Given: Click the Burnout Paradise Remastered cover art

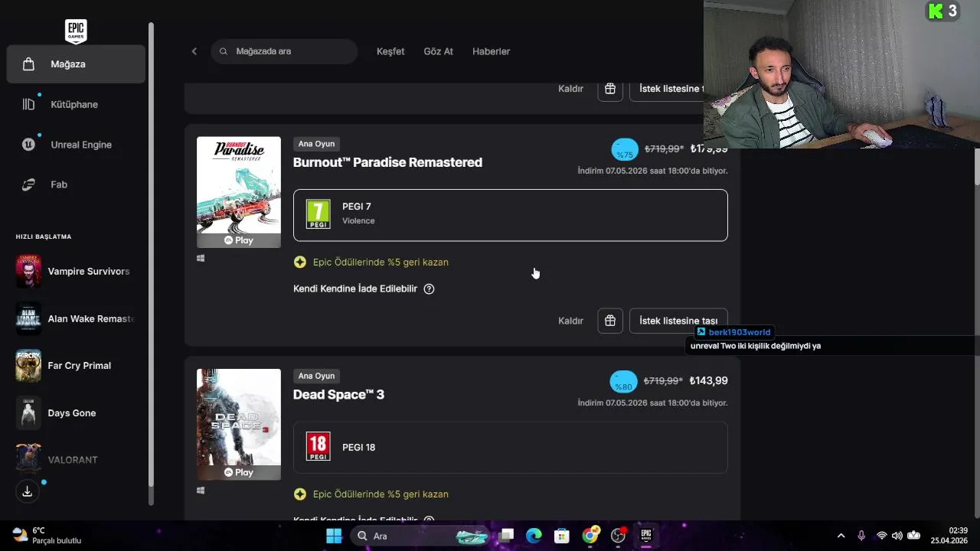Looking at the screenshot, I should [x=239, y=193].
